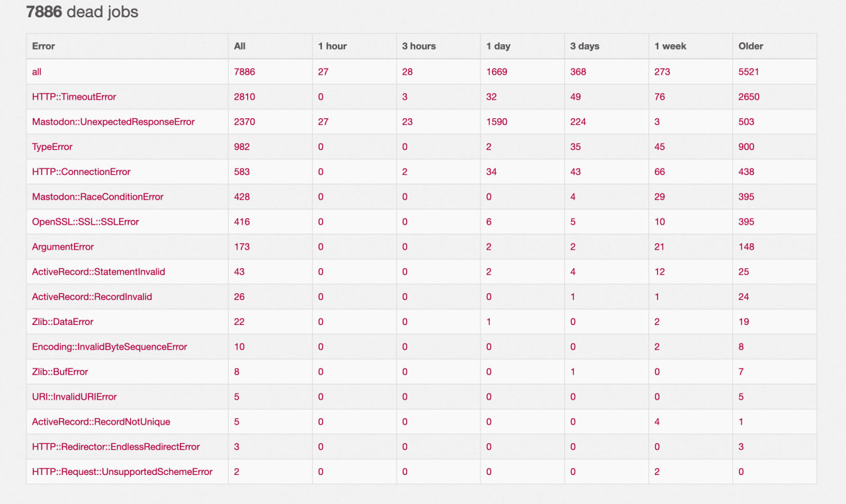Viewport: 846px width, 504px height.
Task: Click 1590 UnexpectedResponseError jobs from 1 day
Action: pos(496,122)
